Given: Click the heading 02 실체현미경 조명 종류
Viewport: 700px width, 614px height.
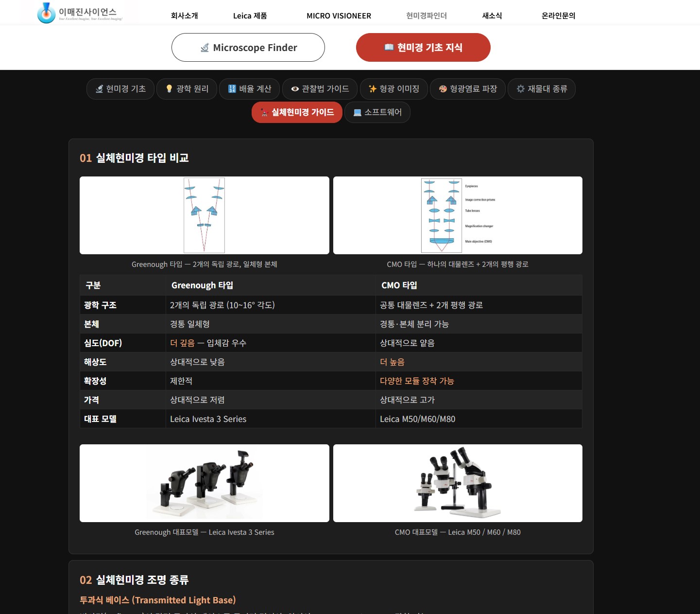Looking at the screenshot, I should pos(134,580).
